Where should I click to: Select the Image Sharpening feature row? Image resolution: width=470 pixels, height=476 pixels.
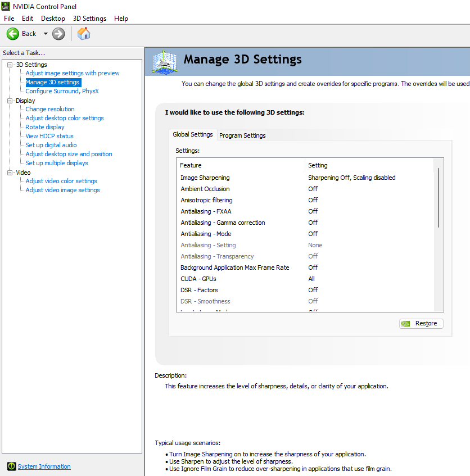[306, 178]
